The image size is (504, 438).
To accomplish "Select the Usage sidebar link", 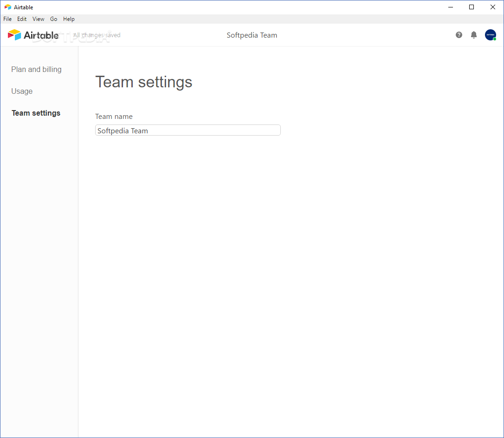I will pos(22,92).
